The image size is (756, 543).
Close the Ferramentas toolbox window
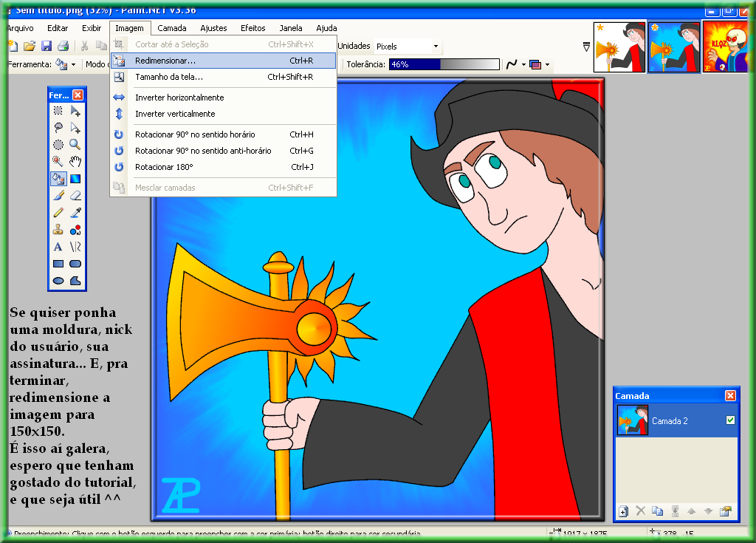tap(78, 95)
